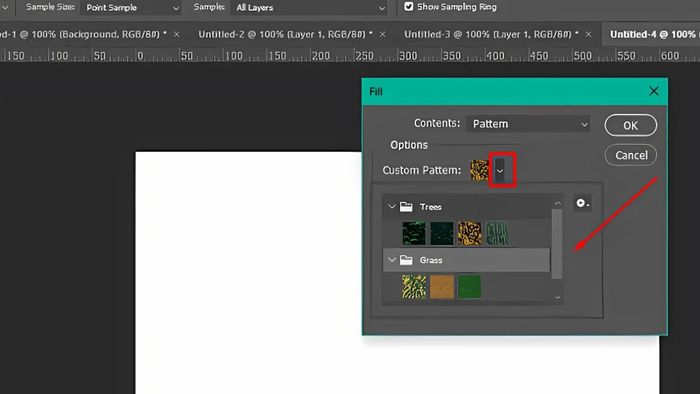The image size is (700, 394).
Task: Close the Fill dialog window
Action: tap(654, 91)
